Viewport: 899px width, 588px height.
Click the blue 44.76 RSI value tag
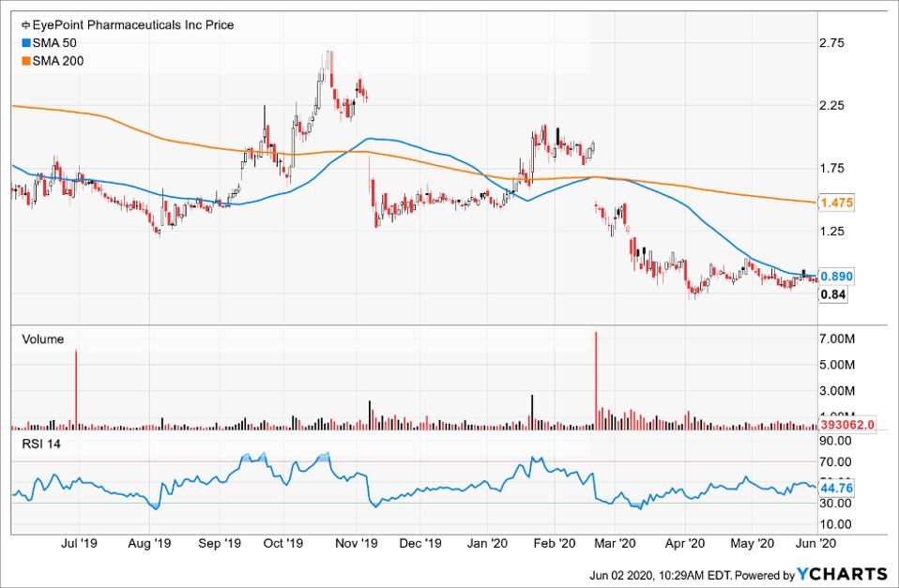point(836,488)
